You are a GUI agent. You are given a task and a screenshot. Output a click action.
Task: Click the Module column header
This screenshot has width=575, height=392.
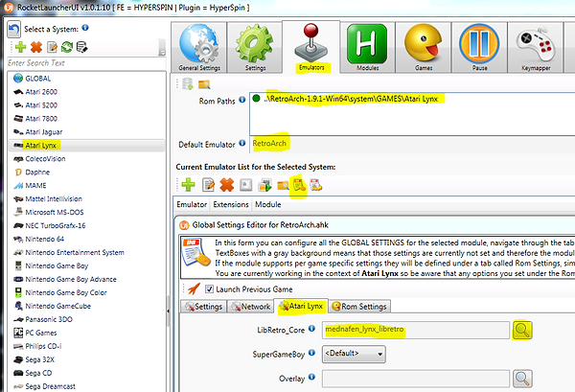pos(267,204)
